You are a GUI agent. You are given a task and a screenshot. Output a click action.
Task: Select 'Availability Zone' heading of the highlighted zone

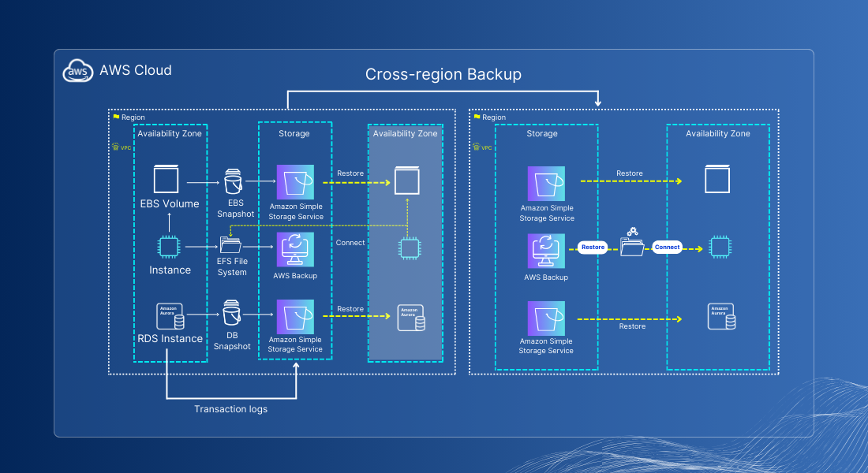(x=406, y=133)
